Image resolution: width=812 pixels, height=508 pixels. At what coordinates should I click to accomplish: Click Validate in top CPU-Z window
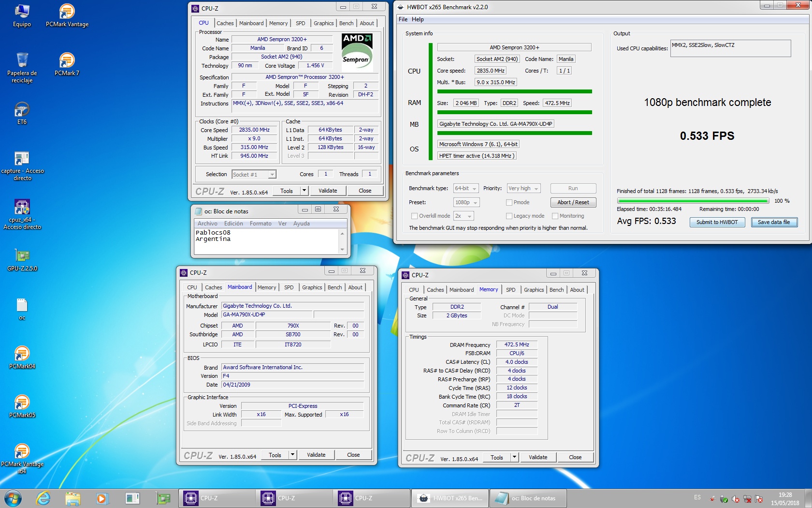point(328,191)
